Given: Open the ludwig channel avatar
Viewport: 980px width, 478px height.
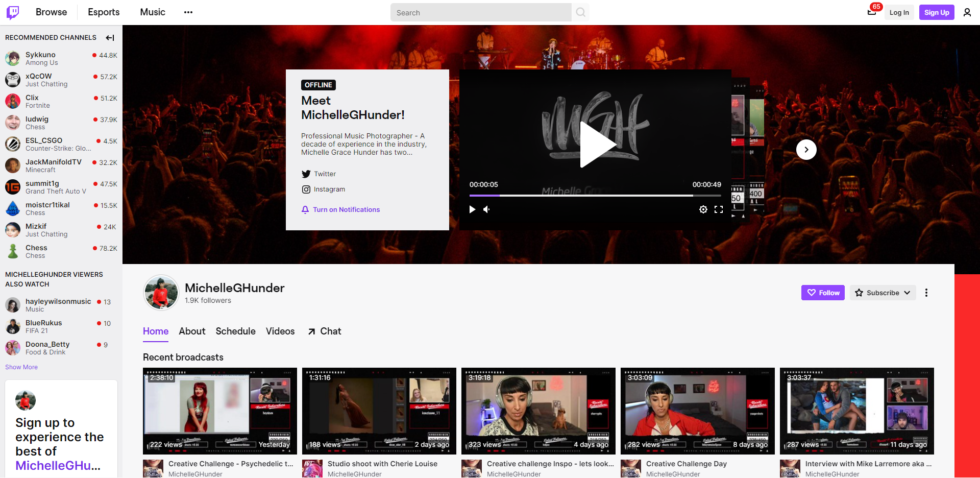Looking at the screenshot, I should click(13, 123).
